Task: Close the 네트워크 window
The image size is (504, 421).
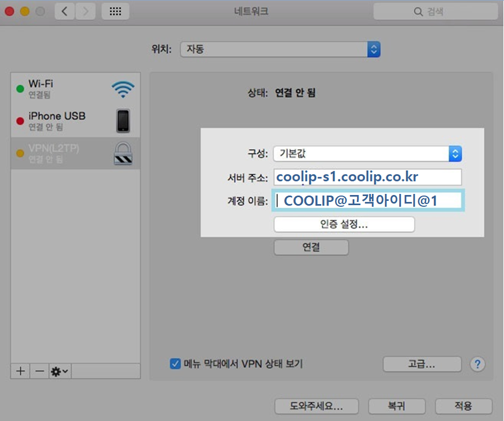Action: click(9, 12)
